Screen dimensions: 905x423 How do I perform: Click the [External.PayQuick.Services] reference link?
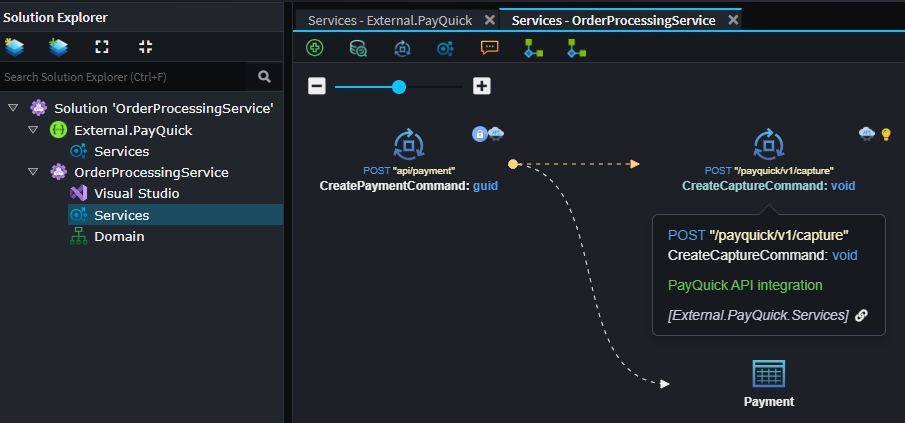758,315
